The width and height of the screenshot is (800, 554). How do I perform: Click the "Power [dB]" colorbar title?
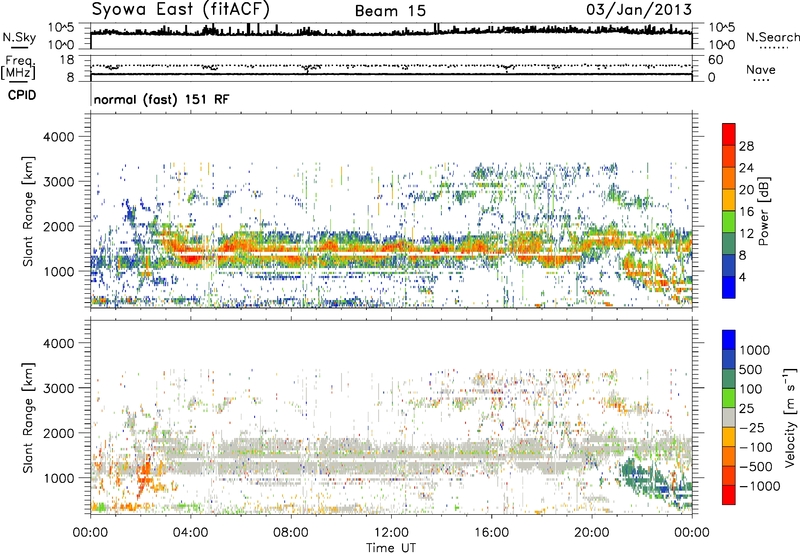(x=763, y=211)
